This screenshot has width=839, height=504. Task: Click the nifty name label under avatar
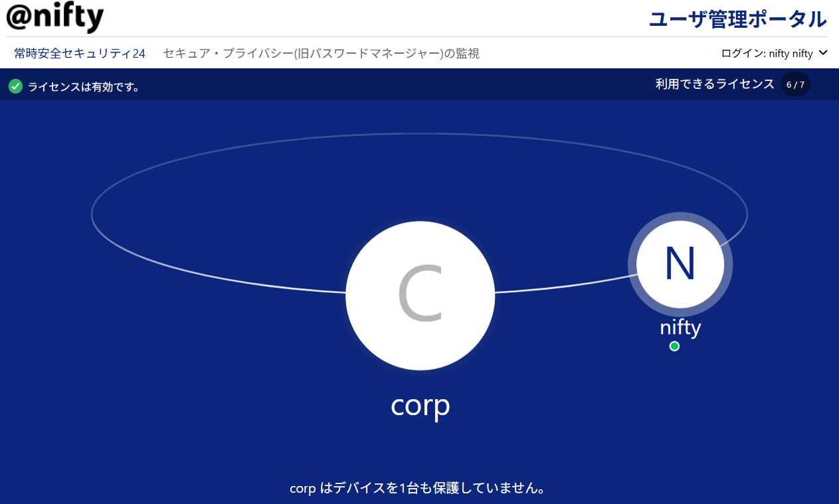[x=680, y=327]
